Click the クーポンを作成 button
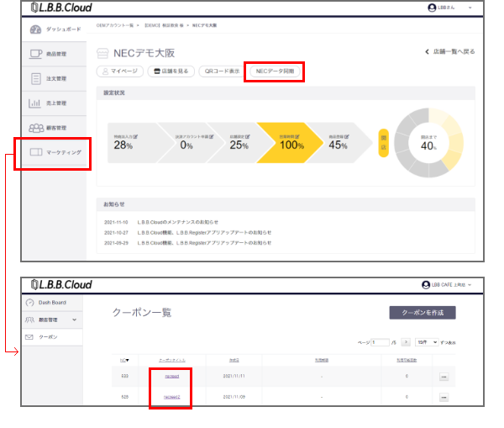Screen dimensions: 504x428 (x=423, y=312)
